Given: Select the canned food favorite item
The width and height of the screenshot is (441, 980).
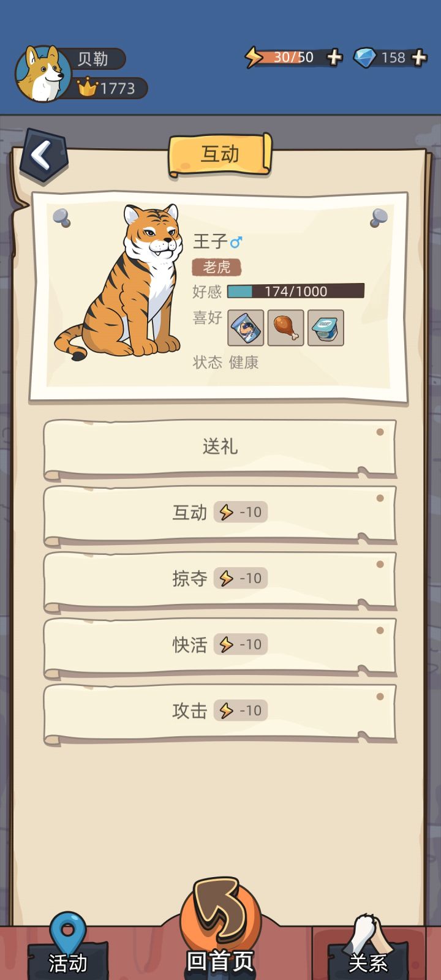Looking at the screenshot, I should pos(246,328).
